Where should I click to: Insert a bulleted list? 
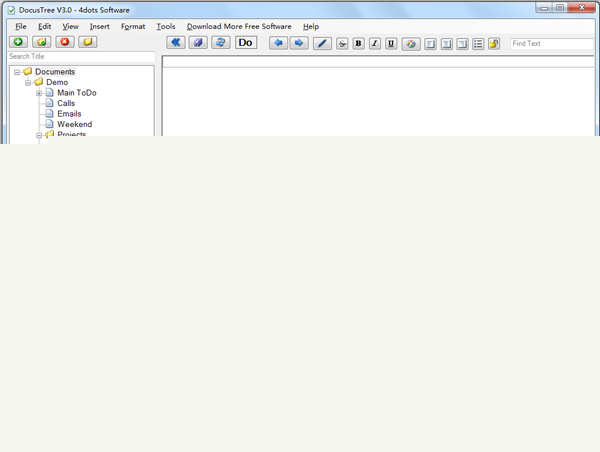(x=478, y=44)
